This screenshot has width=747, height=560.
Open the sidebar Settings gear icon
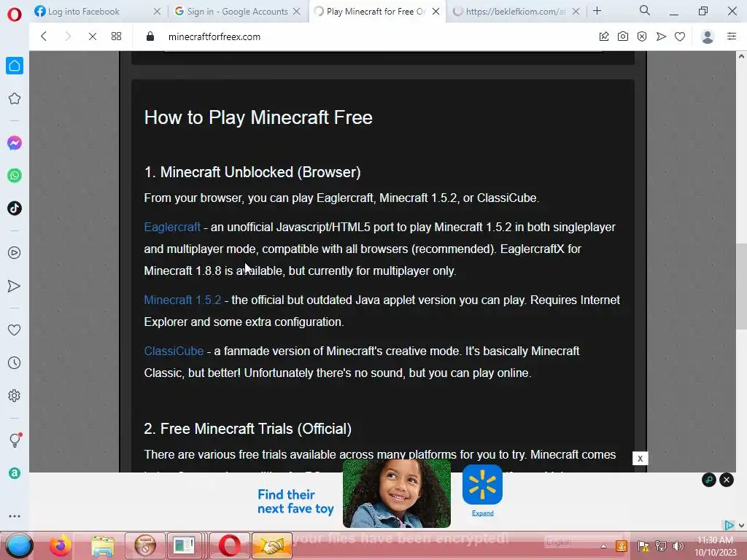(x=15, y=396)
